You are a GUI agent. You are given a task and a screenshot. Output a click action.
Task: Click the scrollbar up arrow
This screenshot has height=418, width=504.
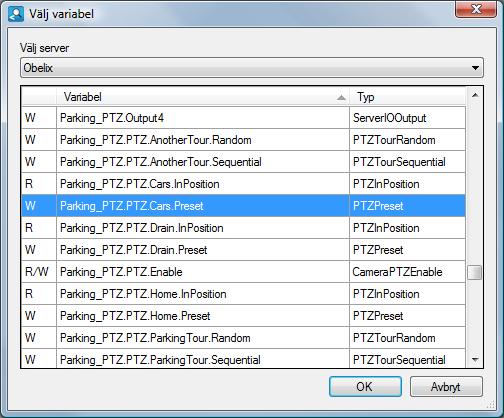(x=475, y=95)
